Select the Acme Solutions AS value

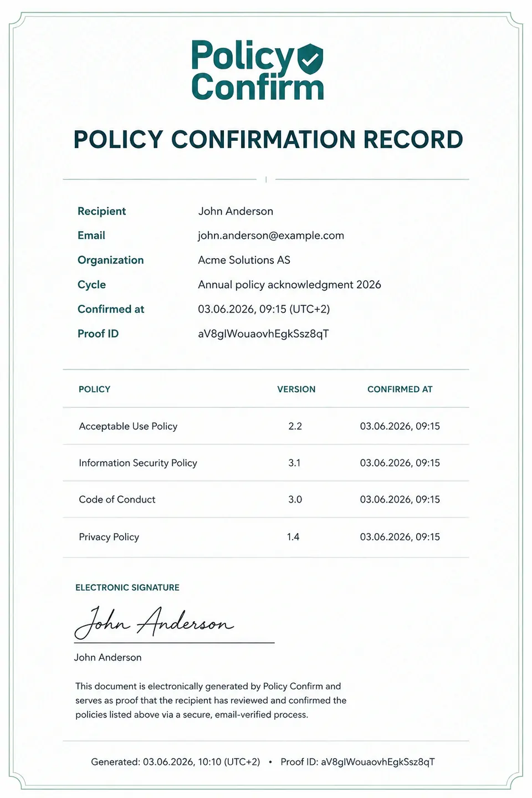(x=244, y=260)
